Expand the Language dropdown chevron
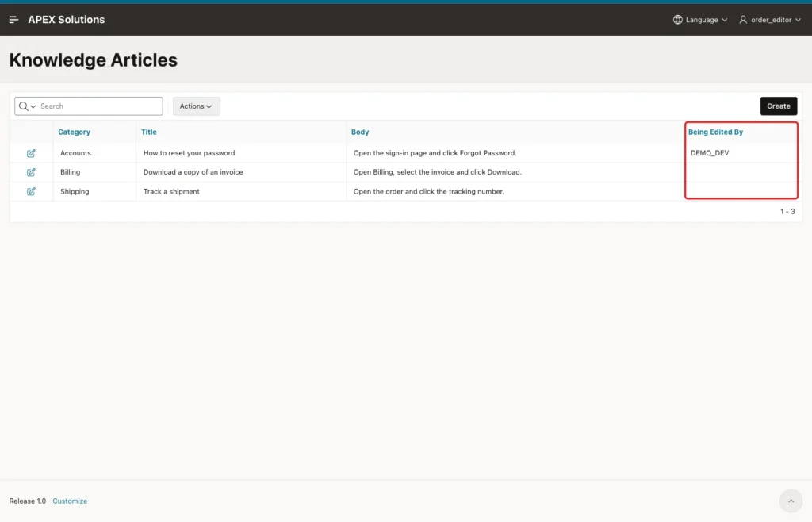812x522 pixels. coord(725,20)
